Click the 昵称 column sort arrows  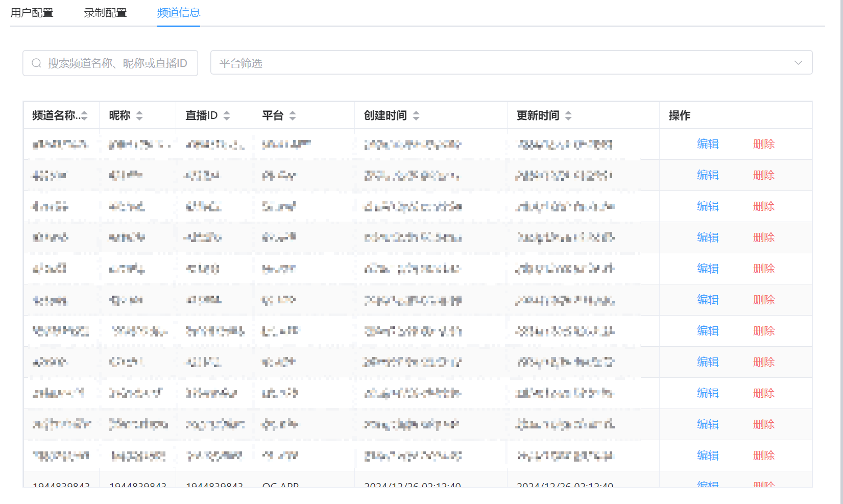click(x=139, y=116)
